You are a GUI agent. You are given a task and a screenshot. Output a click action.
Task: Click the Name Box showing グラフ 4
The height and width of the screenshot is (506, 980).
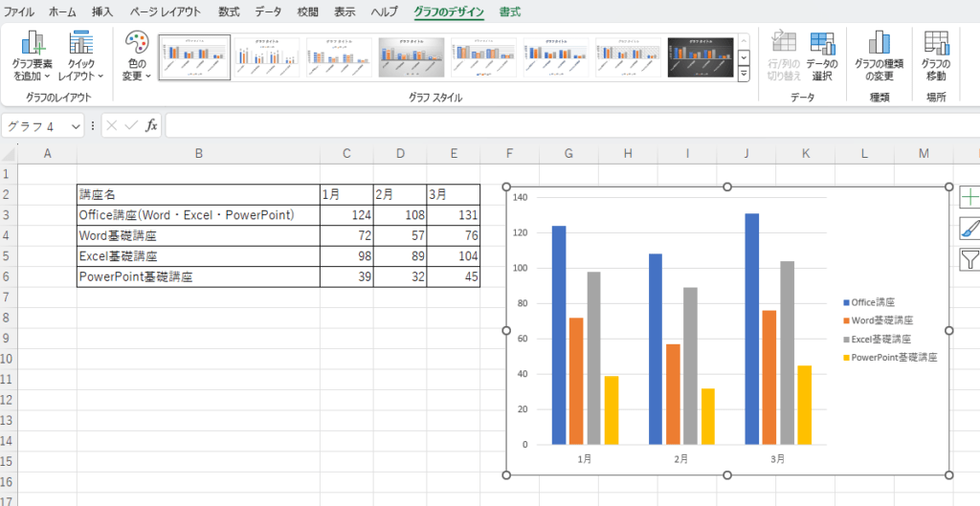click(x=36, y=126)
